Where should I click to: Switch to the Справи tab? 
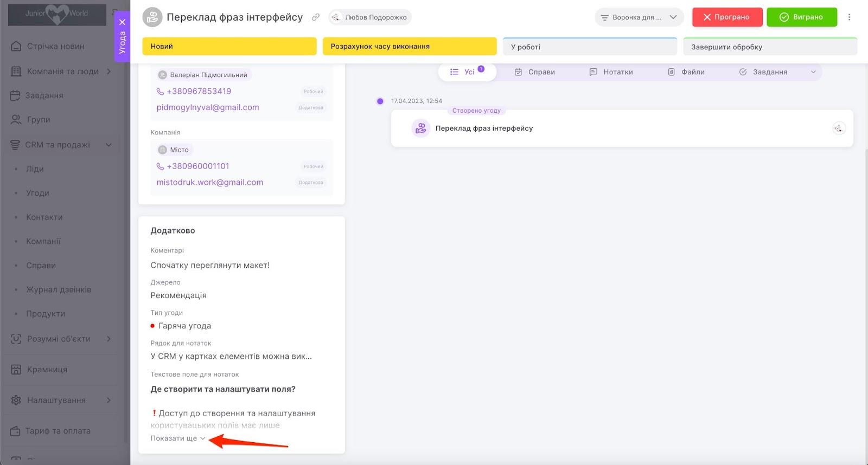click(x=535, y=72)
